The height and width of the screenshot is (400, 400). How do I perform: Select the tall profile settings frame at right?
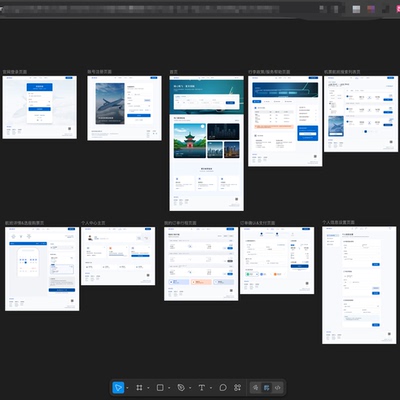tap(359, 285)
